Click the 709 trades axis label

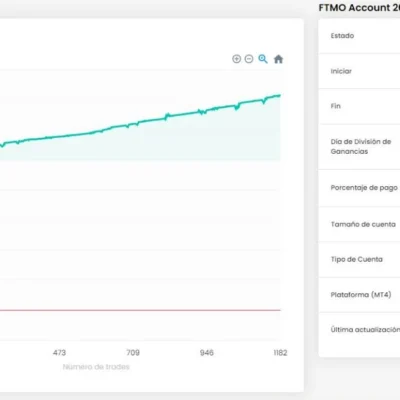coord(133,353)
